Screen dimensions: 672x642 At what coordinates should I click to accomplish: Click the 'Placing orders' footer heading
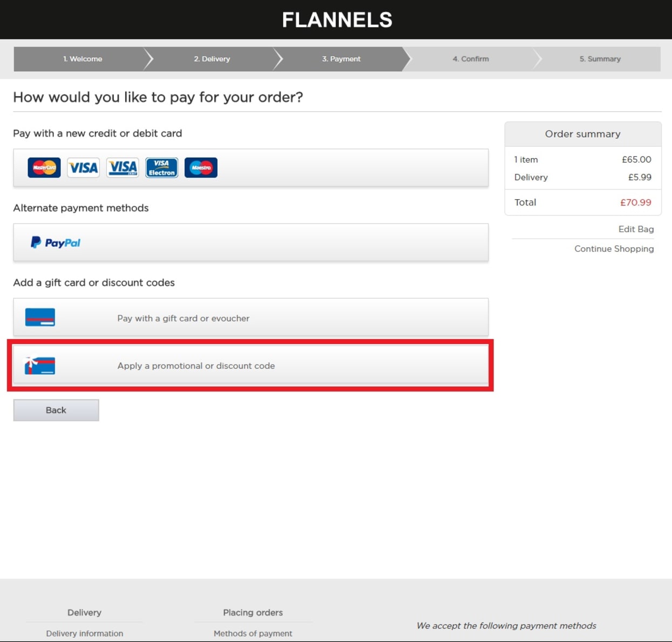(253, 612)
